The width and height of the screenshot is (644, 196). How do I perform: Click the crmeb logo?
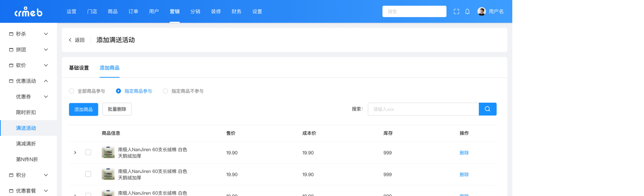[28, 12]
